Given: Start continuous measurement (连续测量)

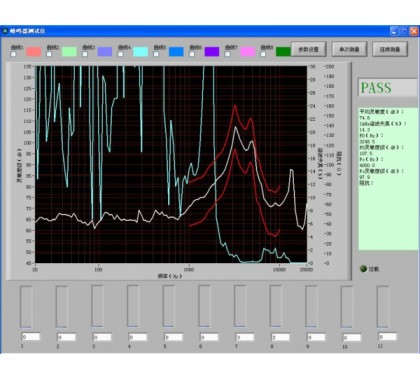Looking at the screenshot, I should 390,49.
